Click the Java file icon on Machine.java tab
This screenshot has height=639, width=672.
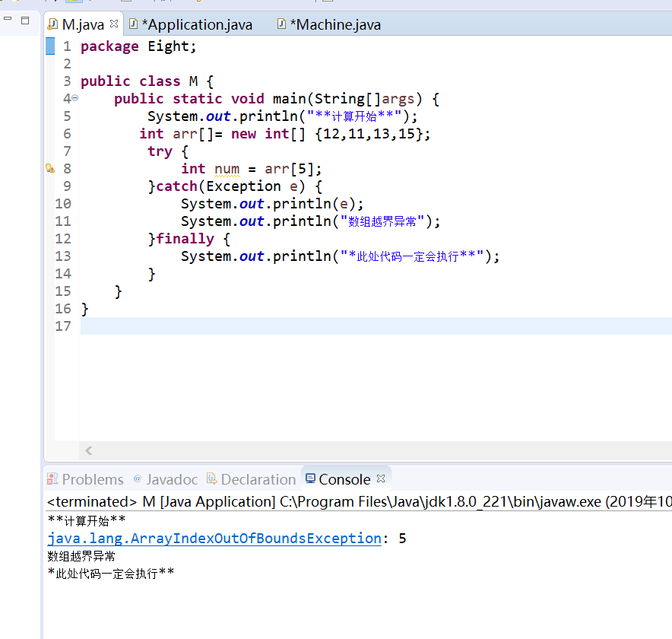(x=281, y=24)
